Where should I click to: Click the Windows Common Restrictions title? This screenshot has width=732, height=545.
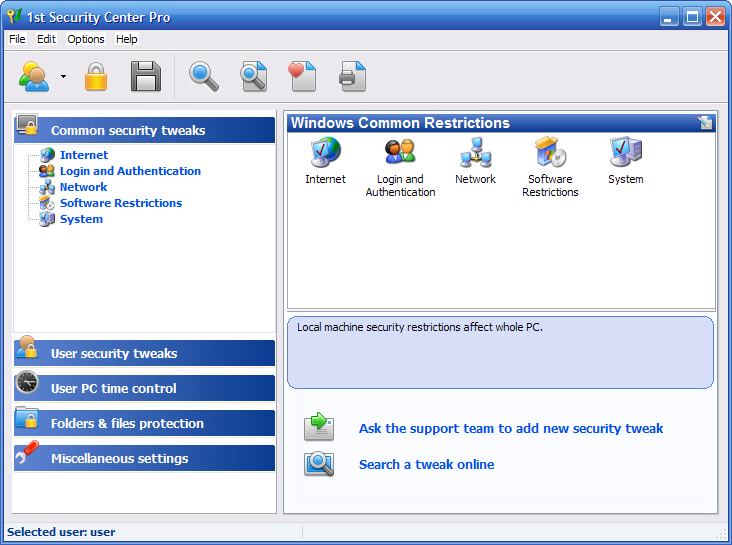pyautogui.click(x=400, y=123)
